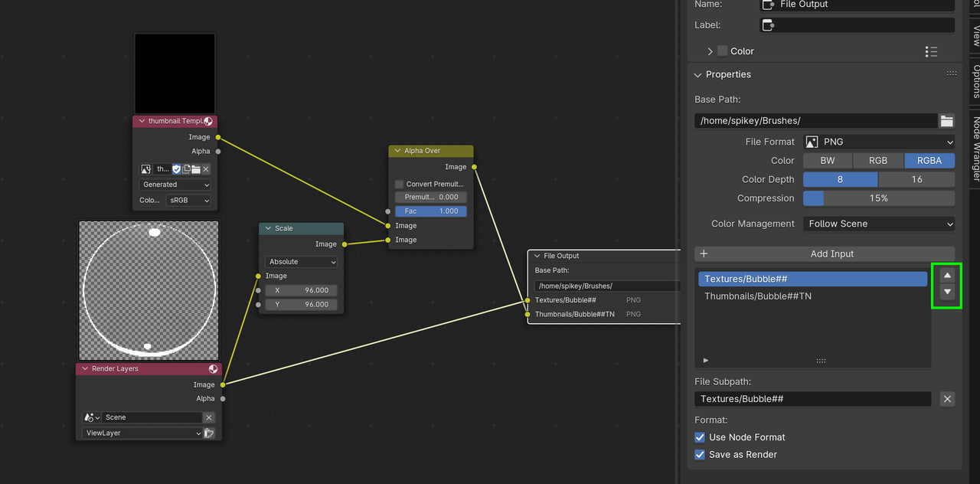Click the browse image icon in thumbnail node
Image resolution: width=980 pixels, height=484 pixels.
[x=145, y=169]
